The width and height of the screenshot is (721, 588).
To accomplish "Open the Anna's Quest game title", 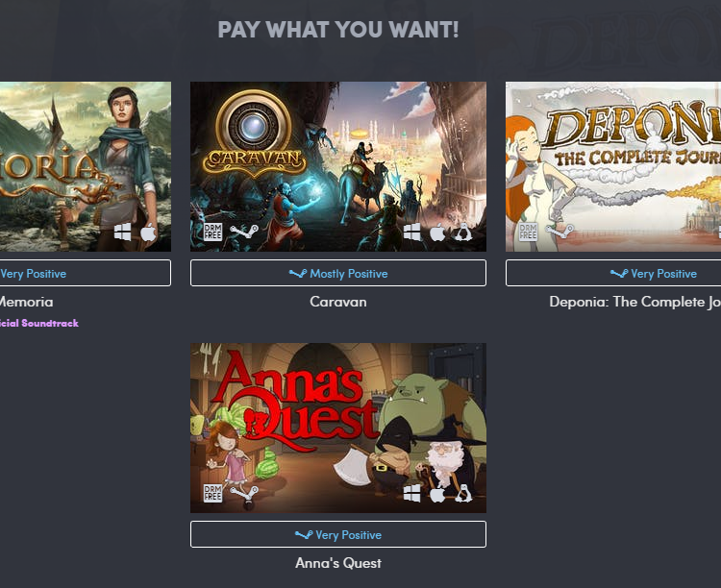I will click(x=338, y=563).
